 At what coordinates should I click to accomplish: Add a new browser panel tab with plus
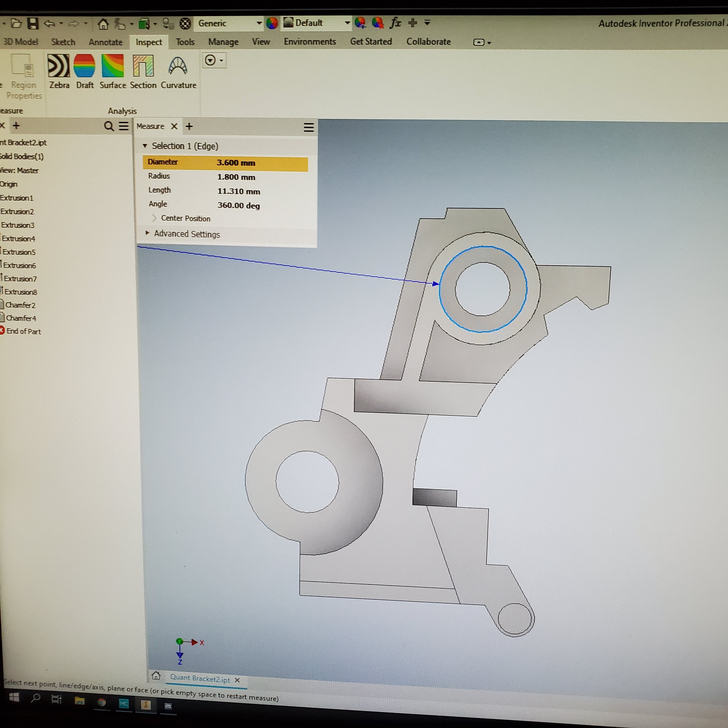tap(16, 125)
